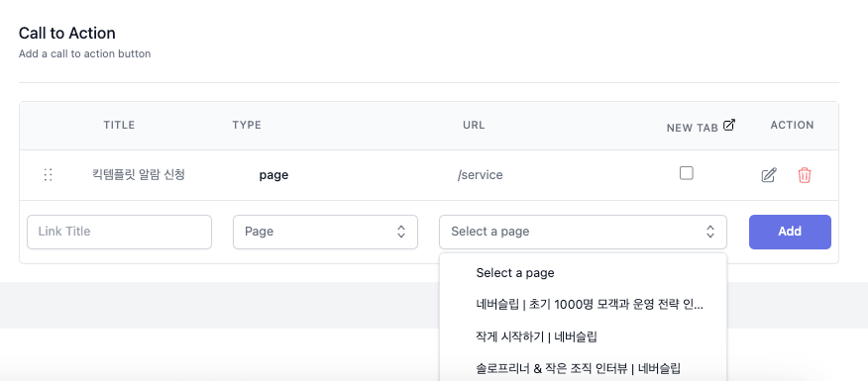The width and height of the screenshot is (868, 381).
Task: Click the external link icon beside NEW TAB
Action: pyautogui.click(x=729, y=125)
